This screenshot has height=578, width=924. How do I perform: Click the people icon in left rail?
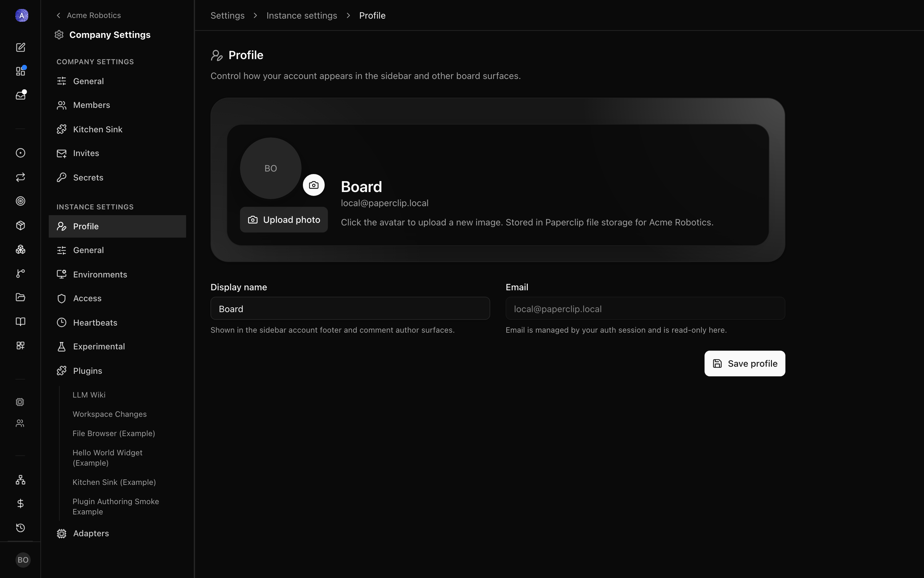[x=20, y=423]
